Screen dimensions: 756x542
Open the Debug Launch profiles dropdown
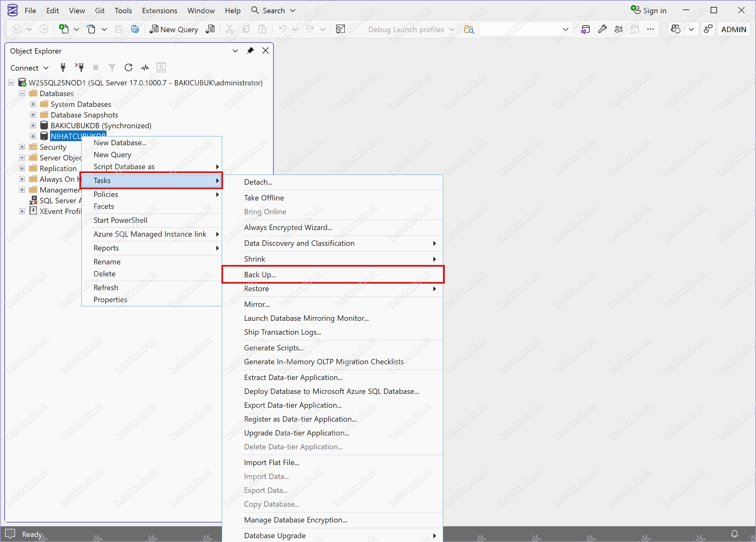click(x=411, y=29)
